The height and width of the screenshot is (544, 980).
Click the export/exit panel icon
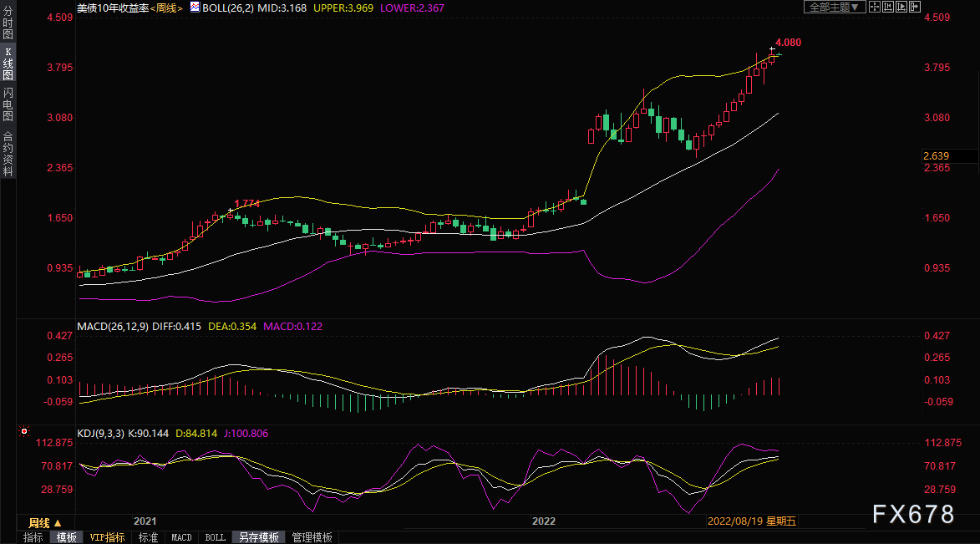click(x=914, y=7)
